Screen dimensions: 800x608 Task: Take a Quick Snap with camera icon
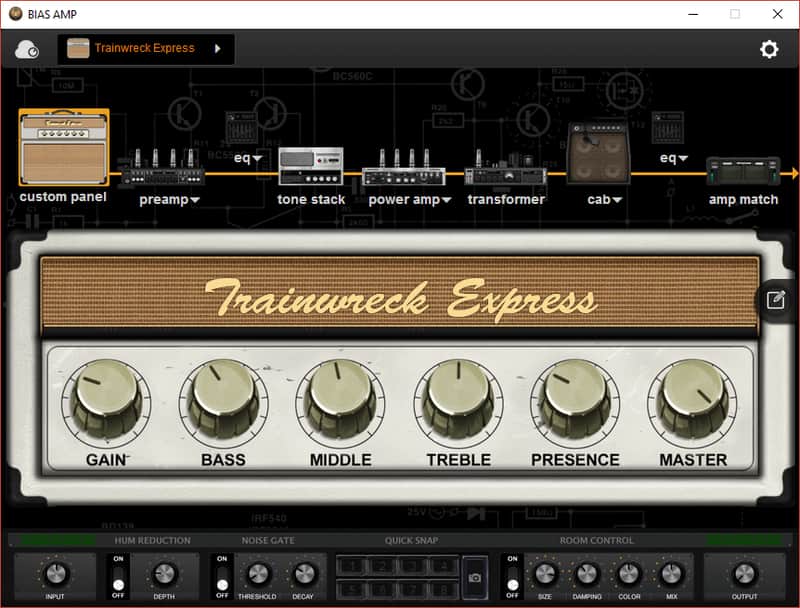474,577
